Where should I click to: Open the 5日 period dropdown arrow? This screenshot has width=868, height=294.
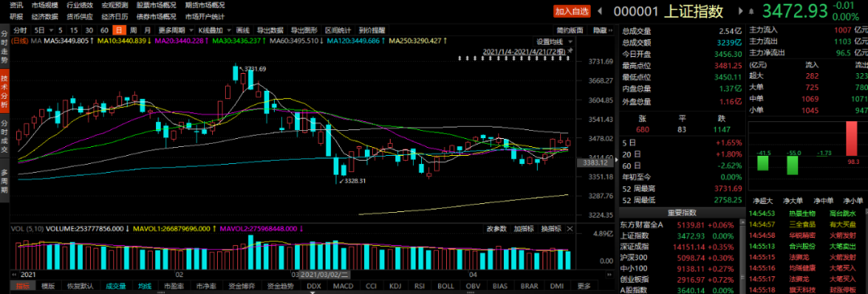(51, 30)
